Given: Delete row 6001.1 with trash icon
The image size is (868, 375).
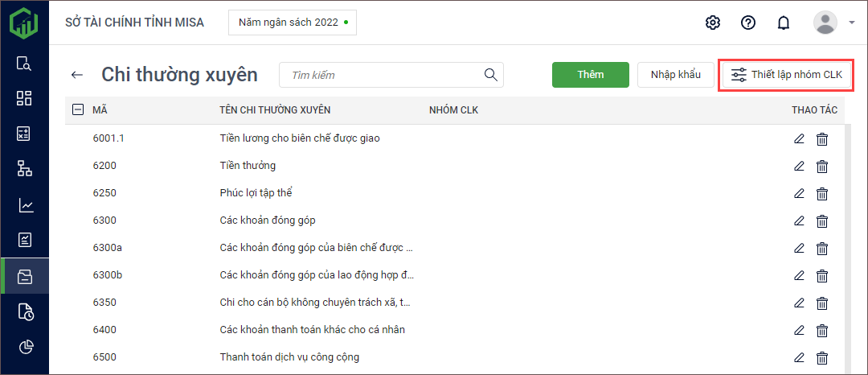Looking at the screenshot, I should [822, 138].
